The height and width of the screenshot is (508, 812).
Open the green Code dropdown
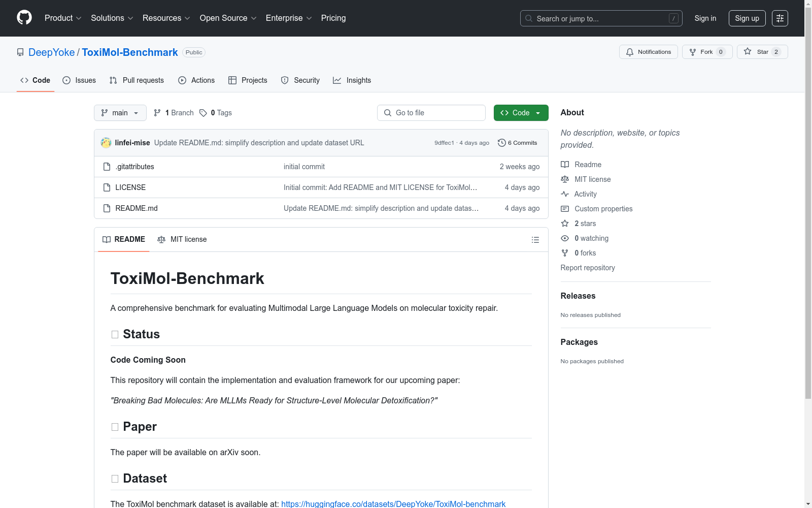tap(521, 113)
